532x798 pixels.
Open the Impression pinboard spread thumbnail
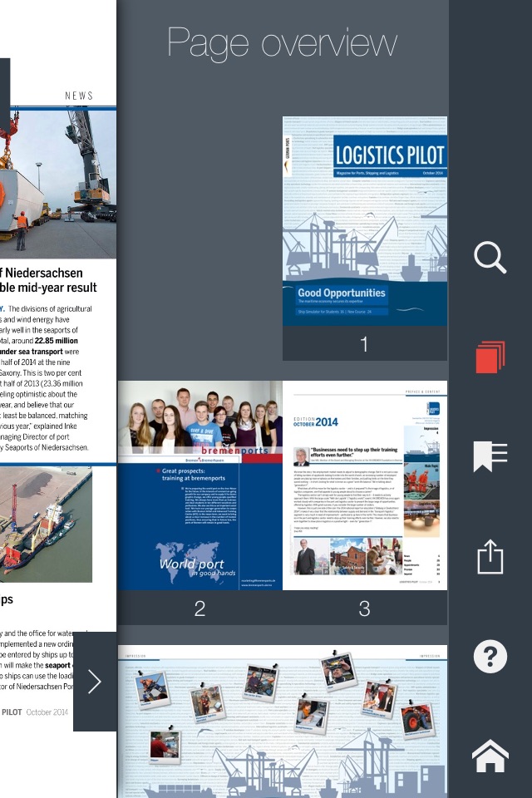click(x=283, y=722)
